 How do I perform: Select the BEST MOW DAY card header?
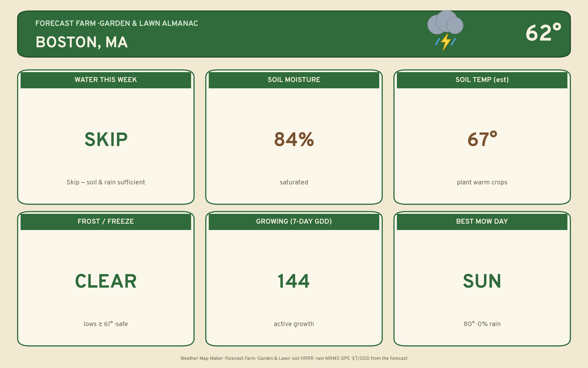point(482,222)
